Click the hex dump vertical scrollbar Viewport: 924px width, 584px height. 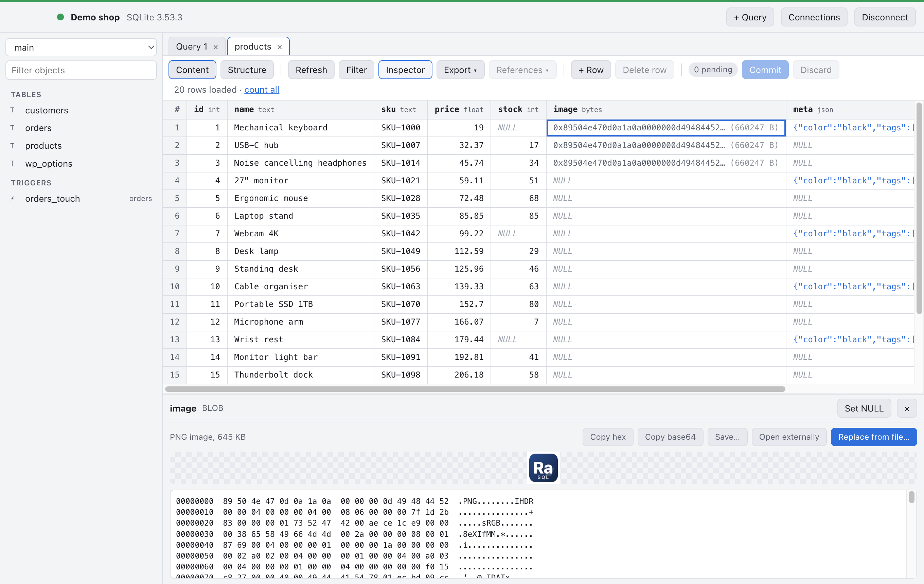pos(912,497)
